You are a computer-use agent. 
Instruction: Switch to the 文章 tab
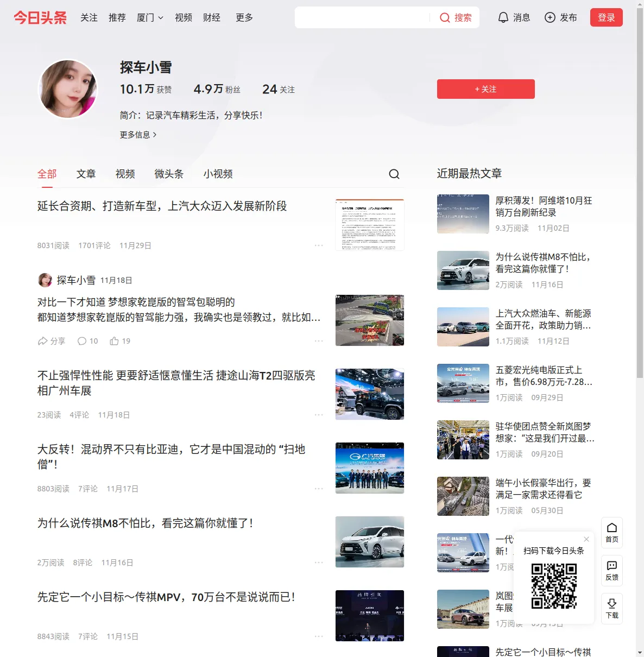(x=86, y=174)
